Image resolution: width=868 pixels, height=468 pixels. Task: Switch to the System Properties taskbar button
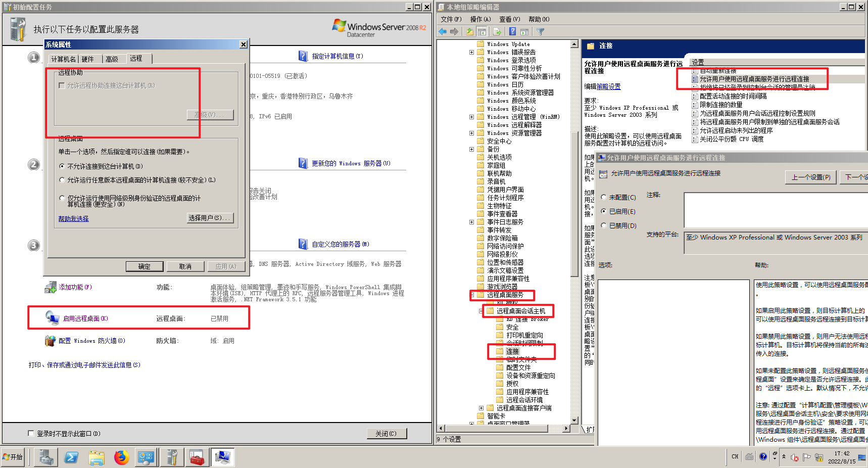[x=222, y=457]
